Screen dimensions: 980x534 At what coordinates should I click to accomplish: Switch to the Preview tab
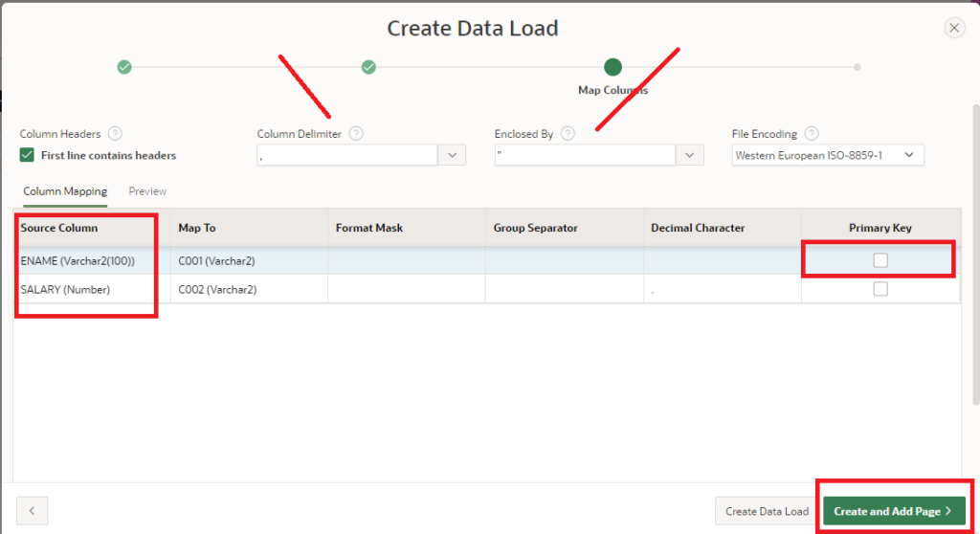147,191
